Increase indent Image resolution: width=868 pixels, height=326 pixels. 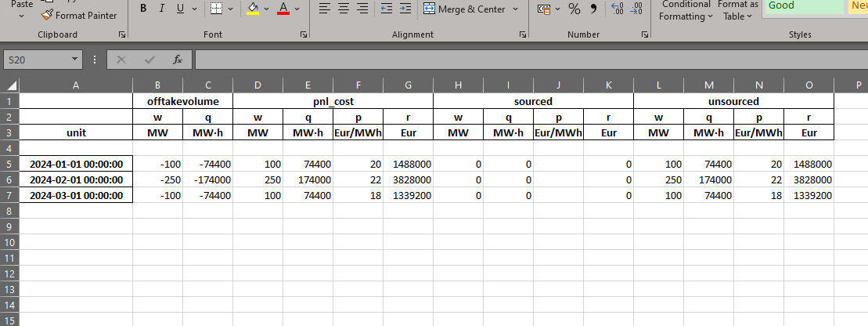[x=405, y=9]
